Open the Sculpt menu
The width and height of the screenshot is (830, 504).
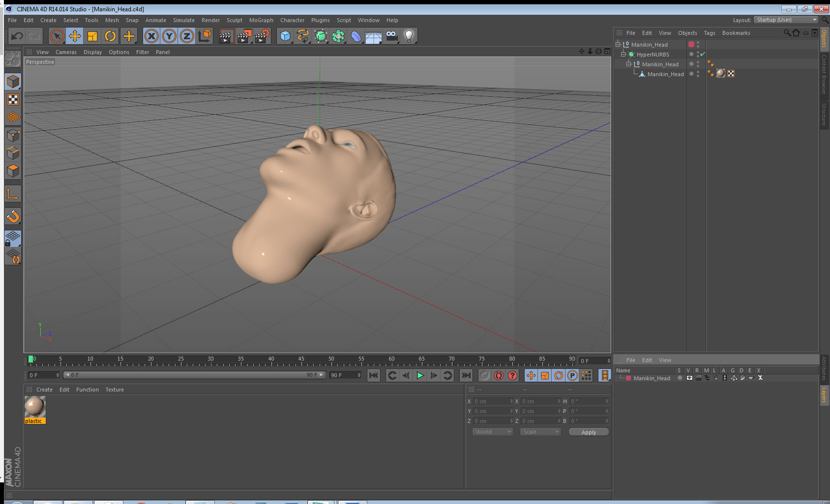coord(234,20)
